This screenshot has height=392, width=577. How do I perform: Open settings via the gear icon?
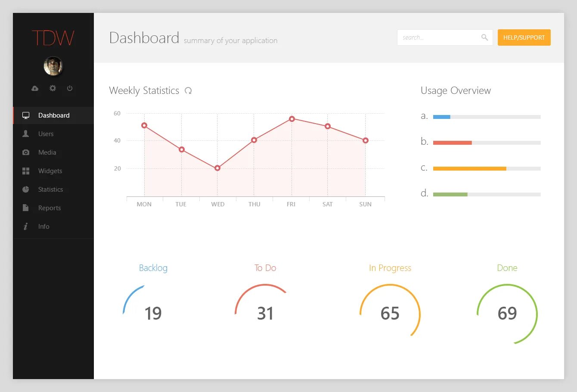[x=53, y=88]
